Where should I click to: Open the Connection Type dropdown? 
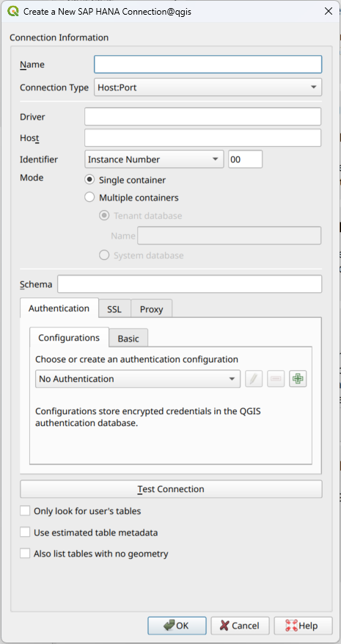pos(208,87)
